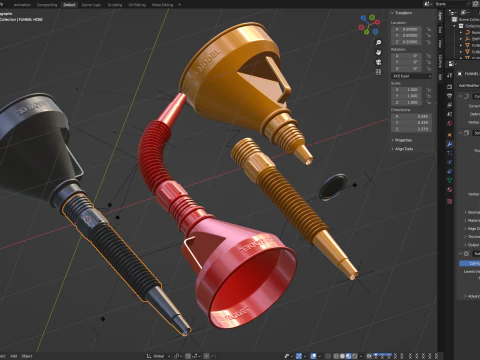Collapse the Transform panel
The image size is (480, 360).
402,13
